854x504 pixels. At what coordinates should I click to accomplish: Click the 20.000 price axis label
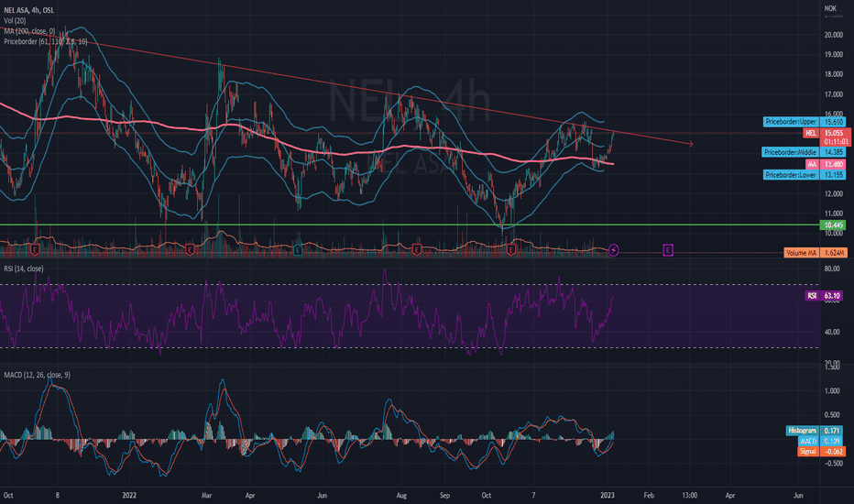coord(833,35)
